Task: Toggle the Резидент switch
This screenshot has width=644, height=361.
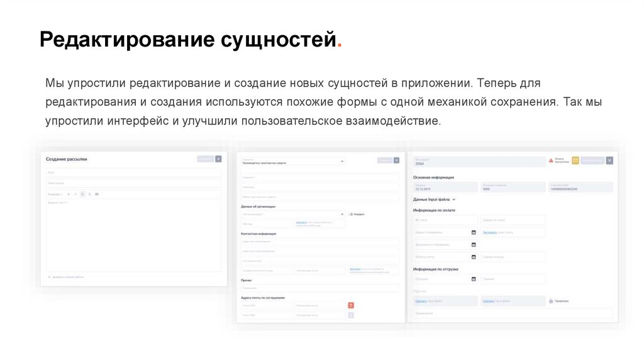Action: pyautogui.click(x=350, y=214)
